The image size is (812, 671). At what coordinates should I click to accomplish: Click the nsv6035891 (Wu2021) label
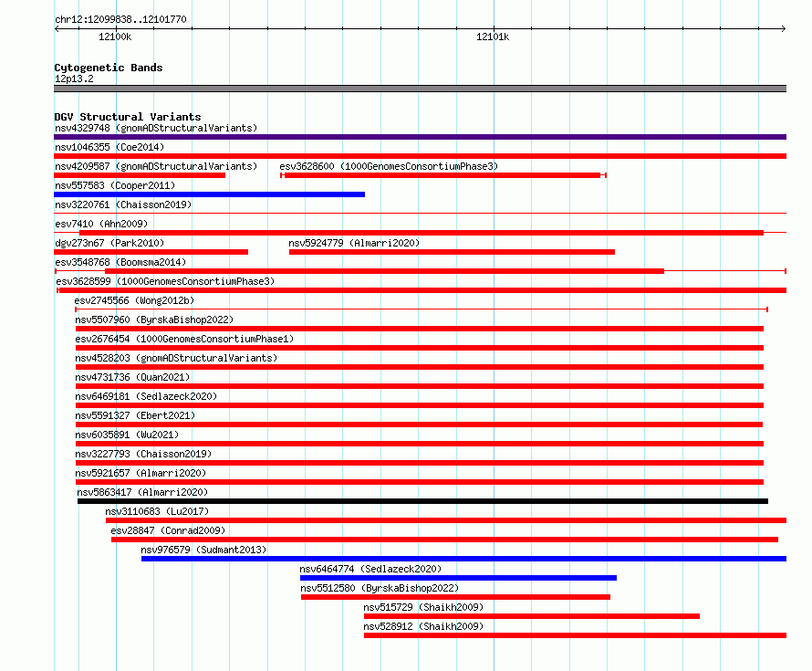[127, 435]
